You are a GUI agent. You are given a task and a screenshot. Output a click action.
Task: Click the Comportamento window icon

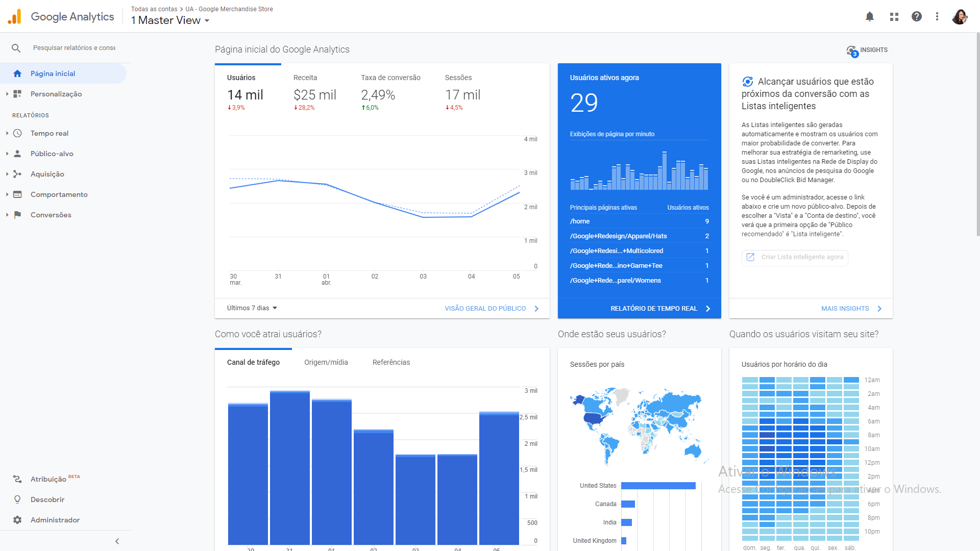[x=17, y=194]
